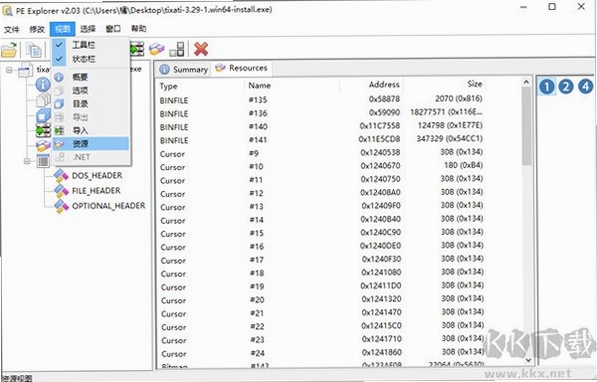Select the Cursor #24 row
The width and height of the screenshot is (597, 382).
click(321, 353)
